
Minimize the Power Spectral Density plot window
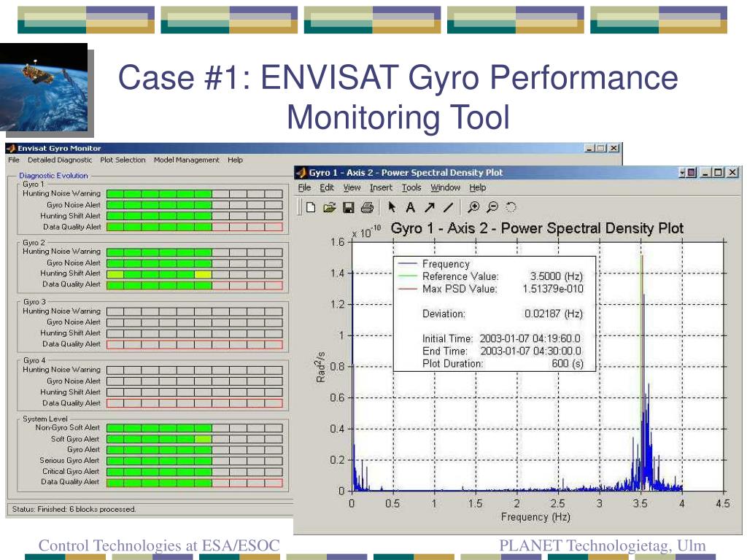705,172
